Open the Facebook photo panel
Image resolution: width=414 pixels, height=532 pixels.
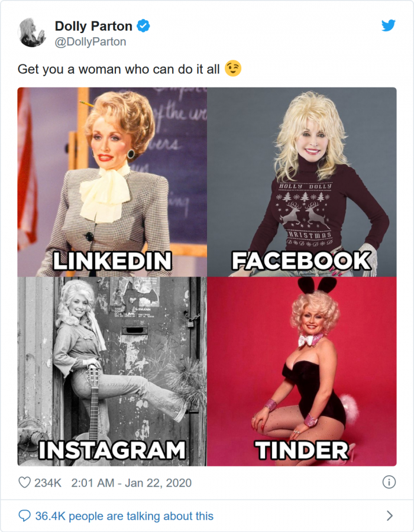302,182
